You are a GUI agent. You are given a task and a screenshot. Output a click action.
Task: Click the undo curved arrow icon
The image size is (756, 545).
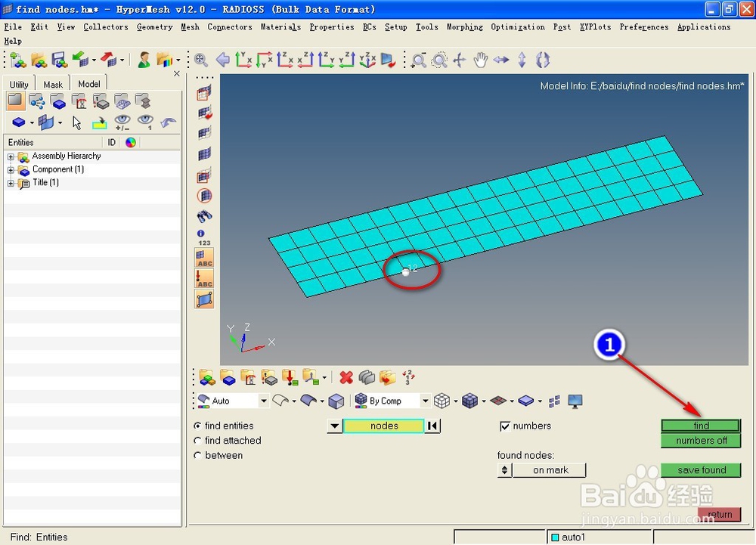168,122
